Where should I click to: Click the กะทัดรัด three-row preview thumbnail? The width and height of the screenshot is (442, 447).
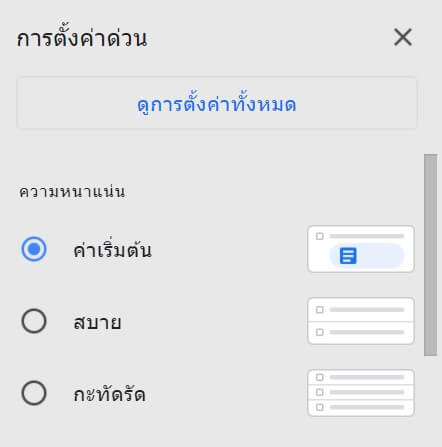coord(361,393)
